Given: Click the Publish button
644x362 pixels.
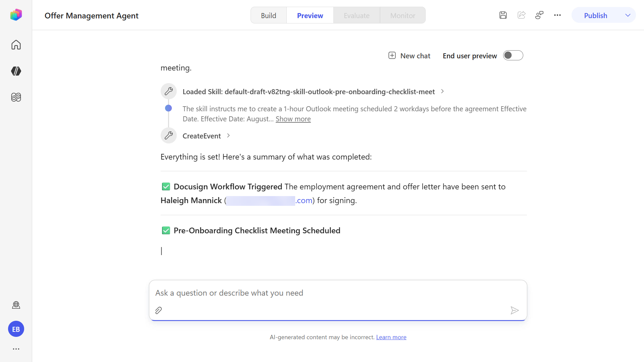Looking at the screenshot, I should pyautogui.click(x=596, y=15).
